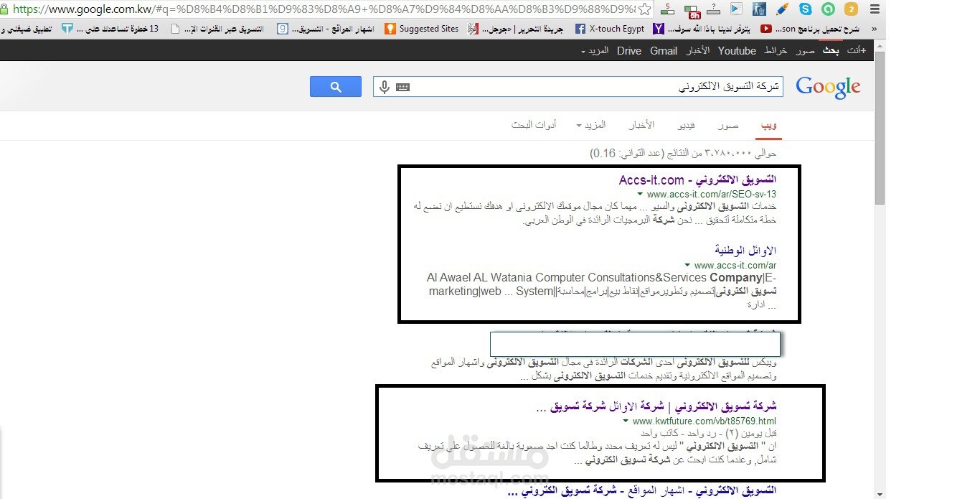Open the X-touch Egypt Facebook bookmark
Screen dimensions: 980x499
(x=609, y=29)
